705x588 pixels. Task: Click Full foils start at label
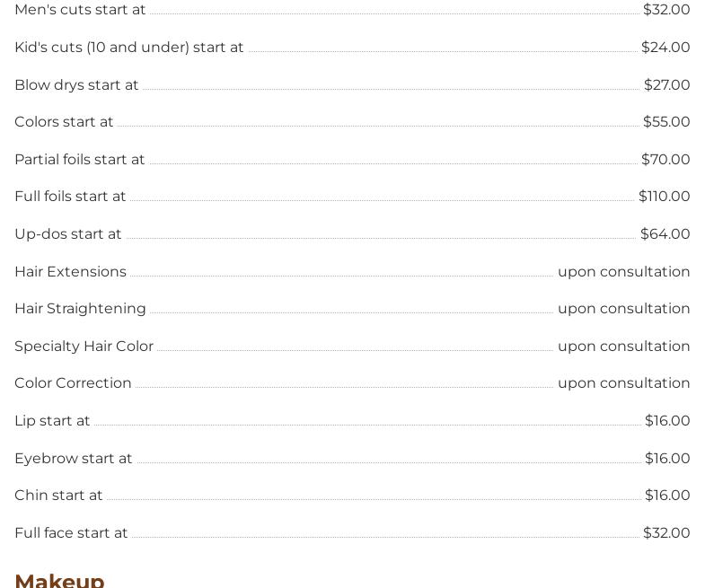click(70, 197)
